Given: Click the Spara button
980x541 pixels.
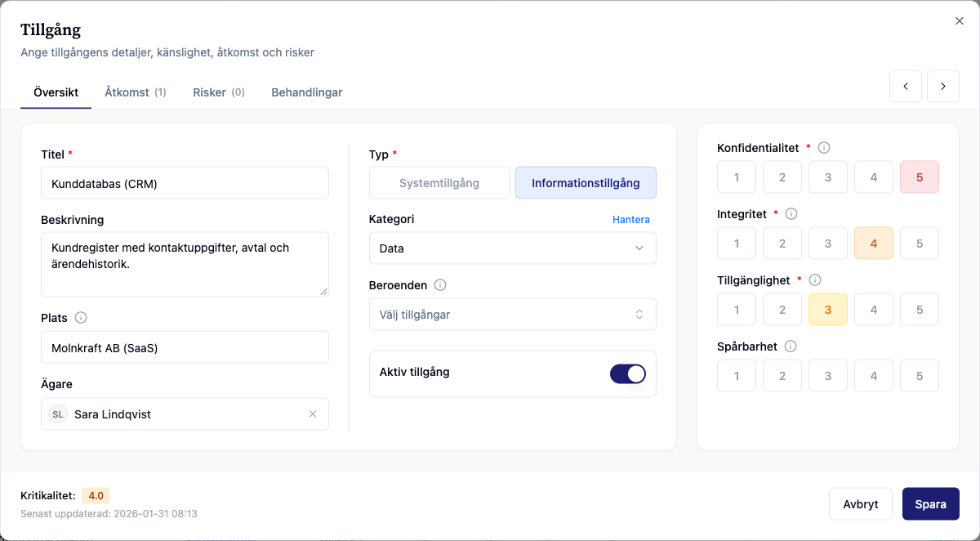Looking at the screenshot, I should coord(931,504).
